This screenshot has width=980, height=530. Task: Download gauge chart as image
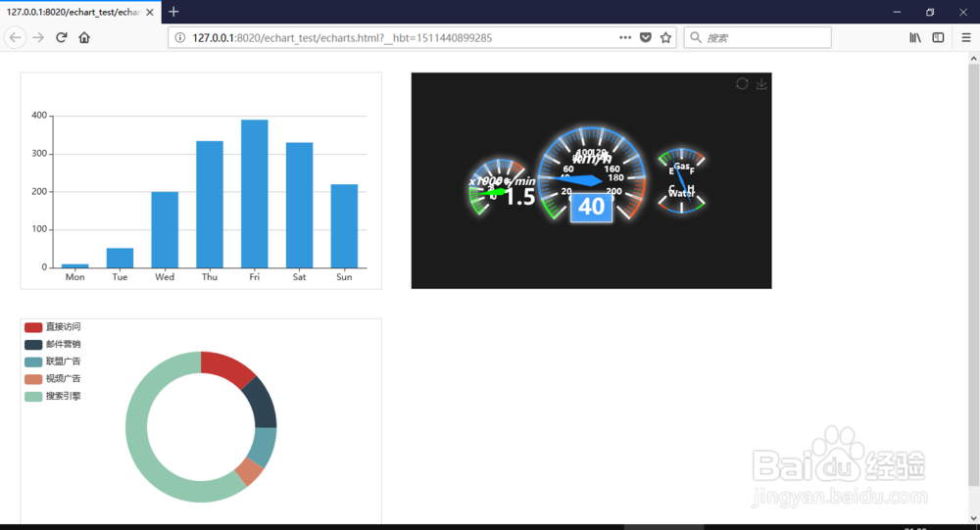761,83
